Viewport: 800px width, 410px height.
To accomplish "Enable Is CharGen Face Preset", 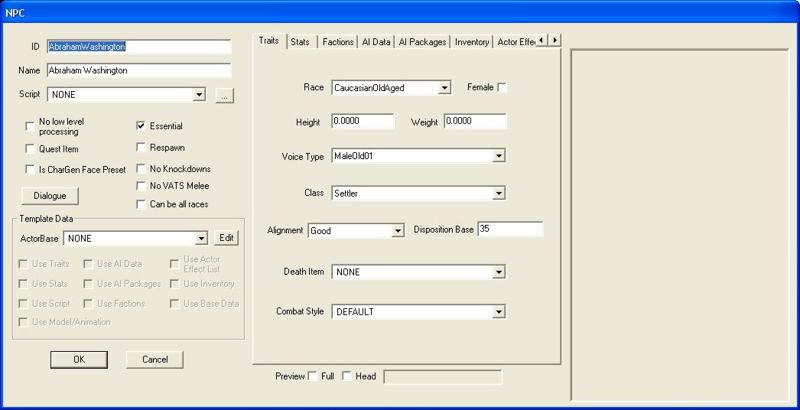I will [x=30, y=169].
